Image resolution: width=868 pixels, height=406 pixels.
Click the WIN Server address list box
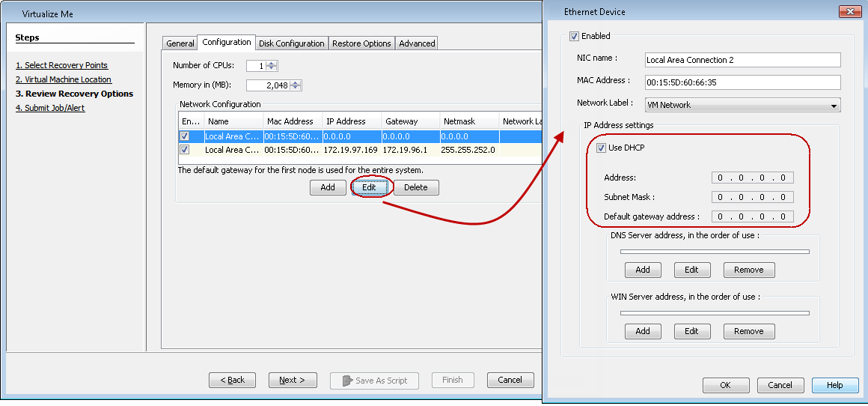click(x=715, y=313)
